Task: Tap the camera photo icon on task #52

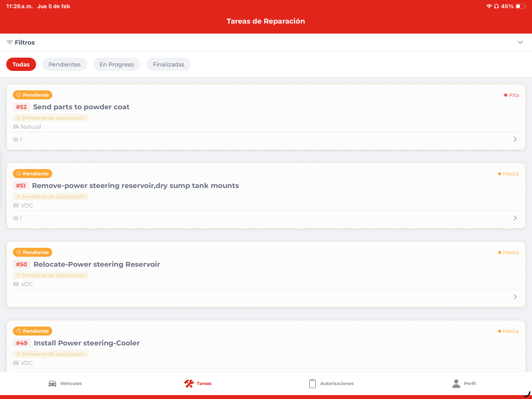Action: click(16, 139)
